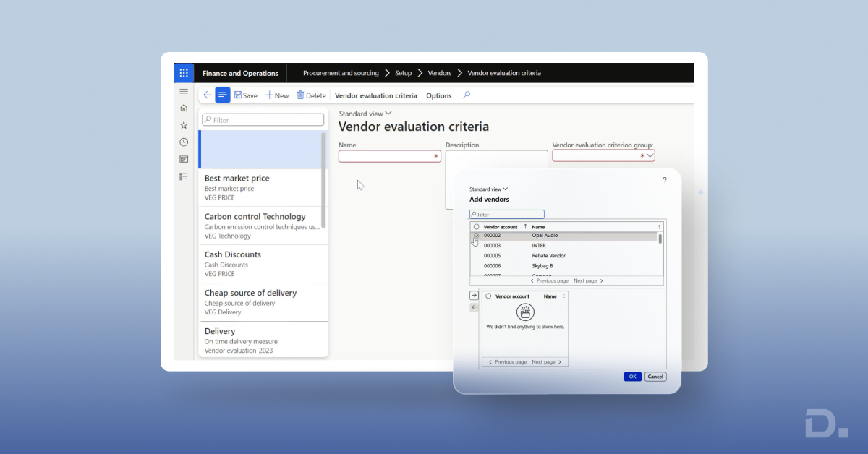Sort by upper Vendor account column header
Viewport: 868px width, 454px height.
501,227
